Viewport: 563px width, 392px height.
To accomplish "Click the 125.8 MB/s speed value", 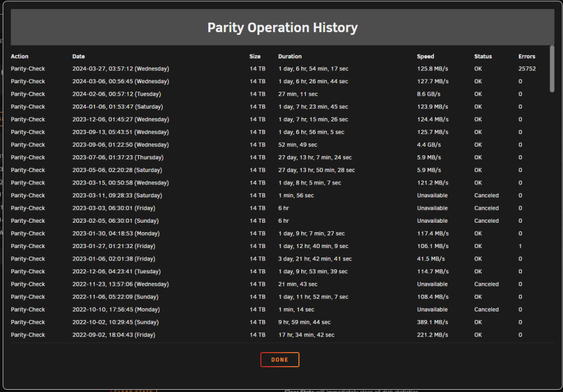I will click(x=432, y=69).
